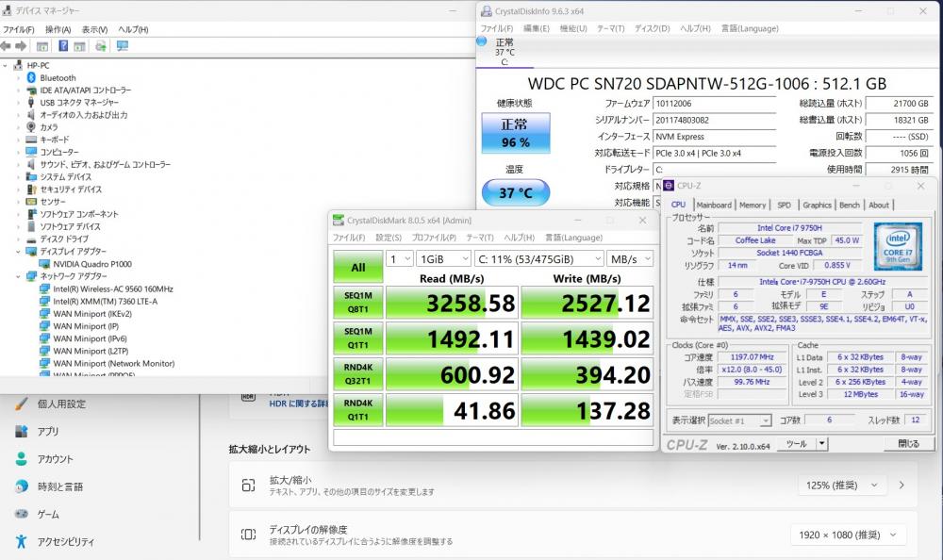Click the ツール button in CPU-Z
The image size is (943, 560).
[x=796, y=444]
